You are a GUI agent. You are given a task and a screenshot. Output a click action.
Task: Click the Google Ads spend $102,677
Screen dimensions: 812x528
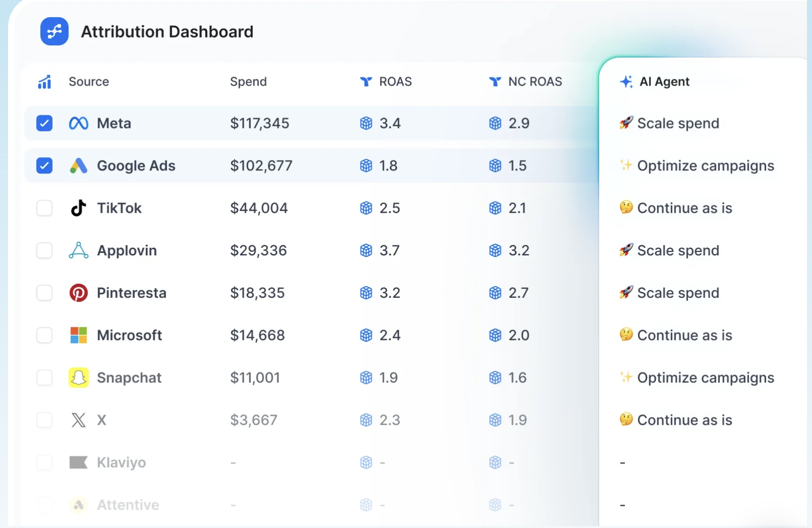click(261, 166)
